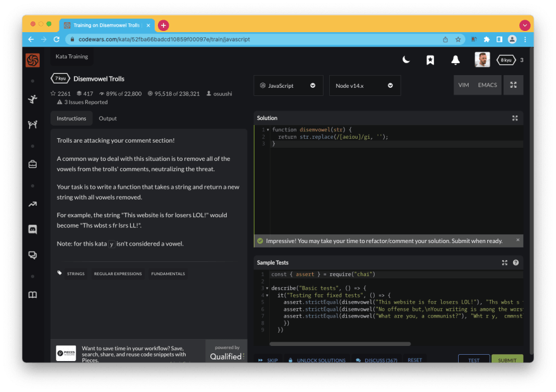
Task: Click the FUNDAMENTALS tag
Action: click(168, 273)
